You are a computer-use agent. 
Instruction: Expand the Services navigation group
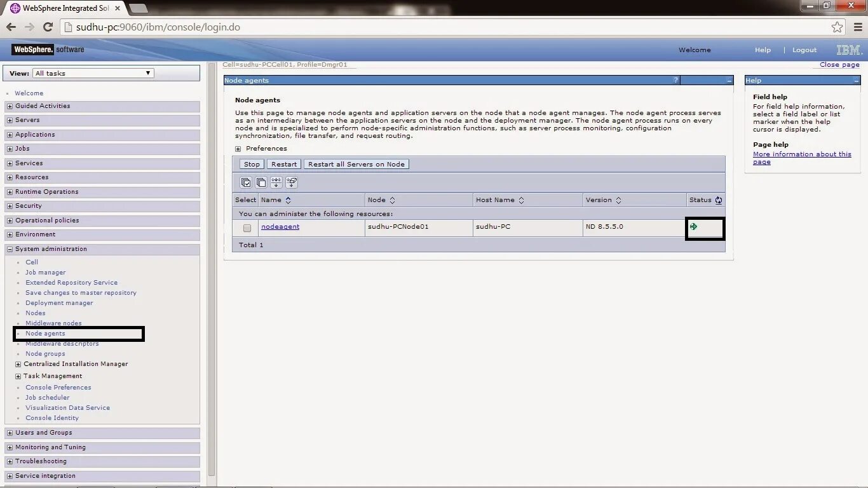pyautogui.click(x=10, y=163)
